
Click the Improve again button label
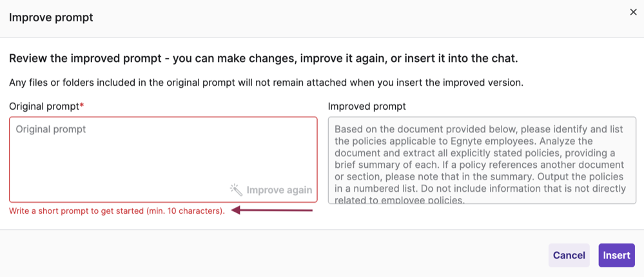click(279, 190)
